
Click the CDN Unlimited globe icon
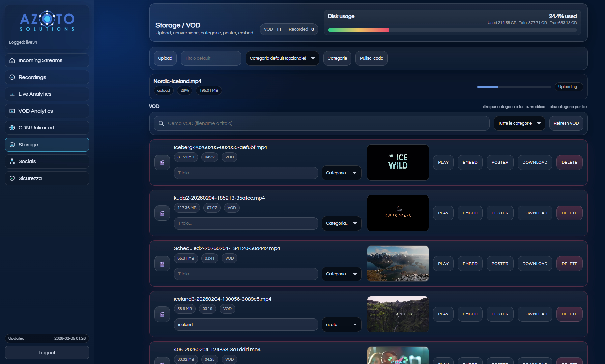coord(12,128)
